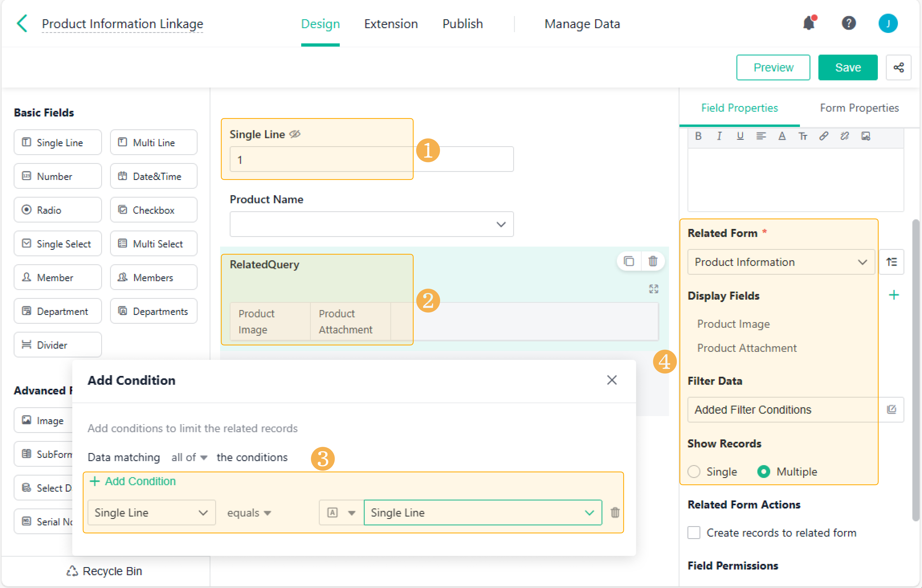This screenshot has height=588, width=922.
Task: Toggle italic in description editor
Action: coord(719,136)
